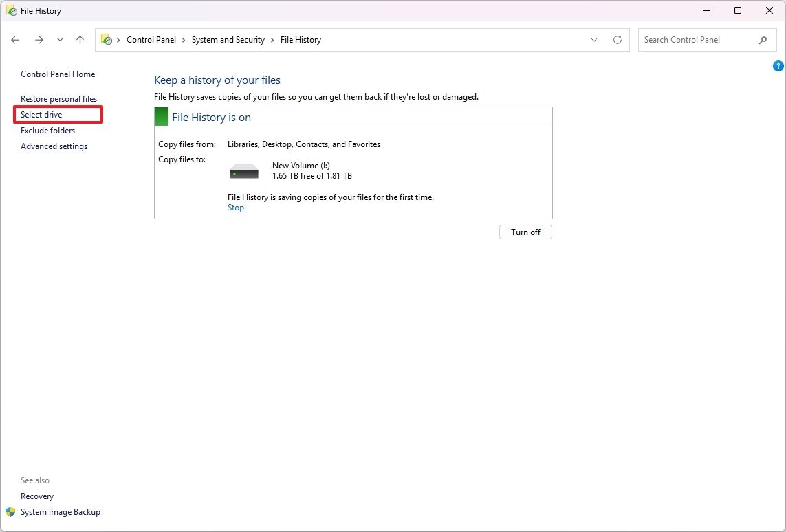The width and height of the screenshot is (786, 532).
Task: Click the New Volume drive icon
Action: pyautogui.click(x=243, y=170)
